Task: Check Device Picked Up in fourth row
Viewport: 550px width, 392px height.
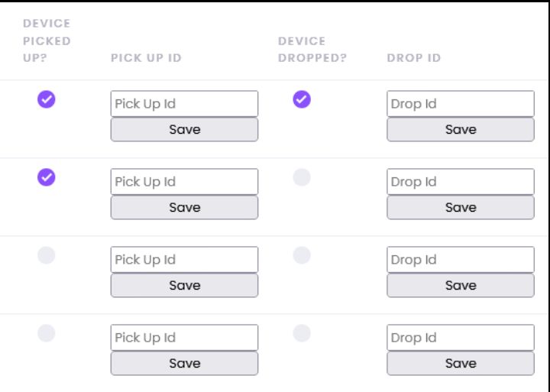Action: [47, 333]
